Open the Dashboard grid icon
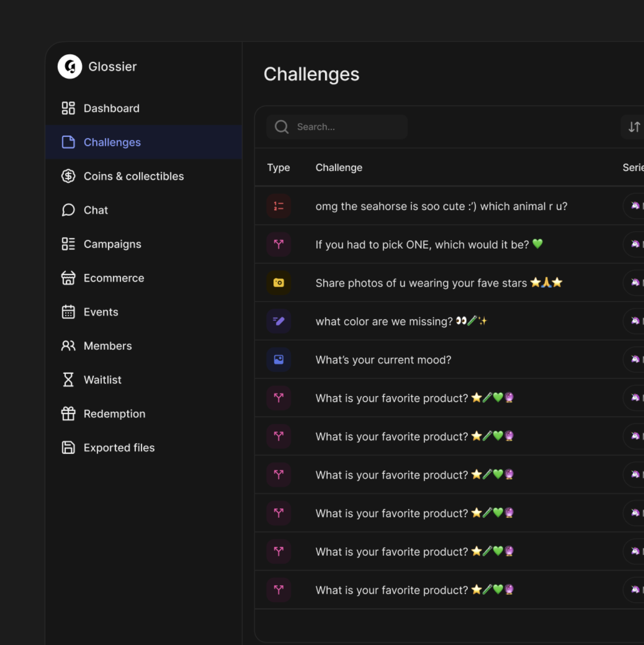 pos(68,108)
